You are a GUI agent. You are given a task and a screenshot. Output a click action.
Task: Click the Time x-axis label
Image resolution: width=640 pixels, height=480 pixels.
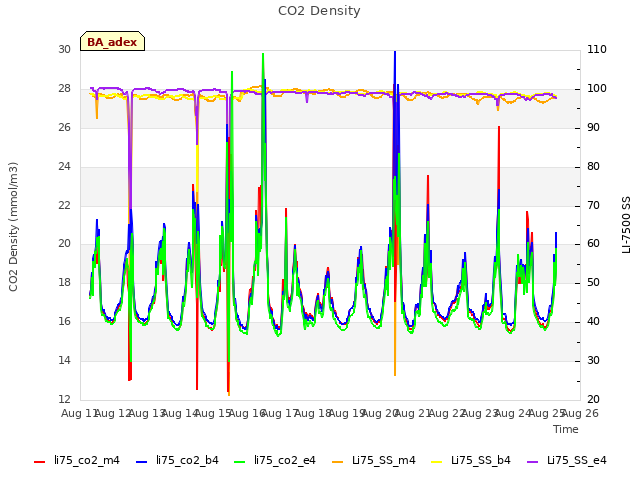point(566,429)
